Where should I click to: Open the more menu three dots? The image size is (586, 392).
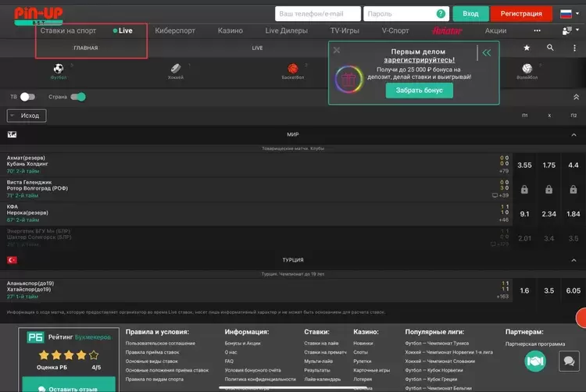click(537, 30)
